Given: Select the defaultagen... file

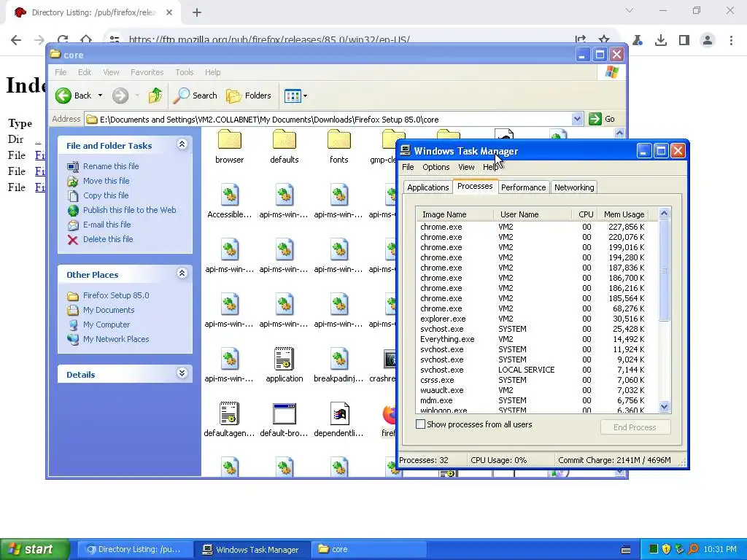Looking at the screenshot, I should click(x=230, y=420).
